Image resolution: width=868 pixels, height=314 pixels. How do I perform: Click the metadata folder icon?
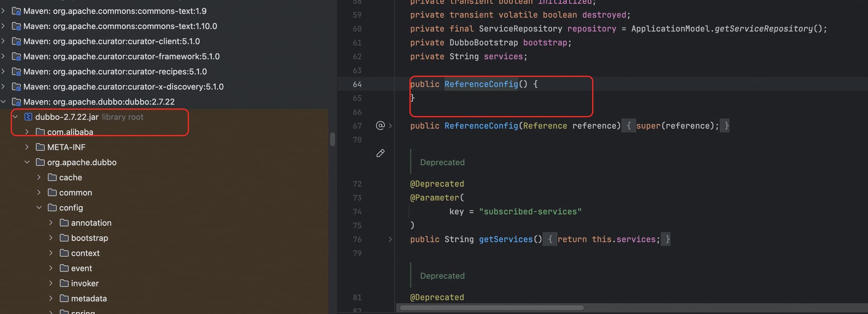[x=64, y=299]
